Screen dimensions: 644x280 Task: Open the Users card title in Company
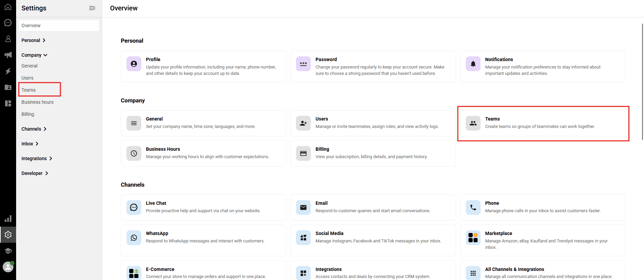tap(322, 119)
